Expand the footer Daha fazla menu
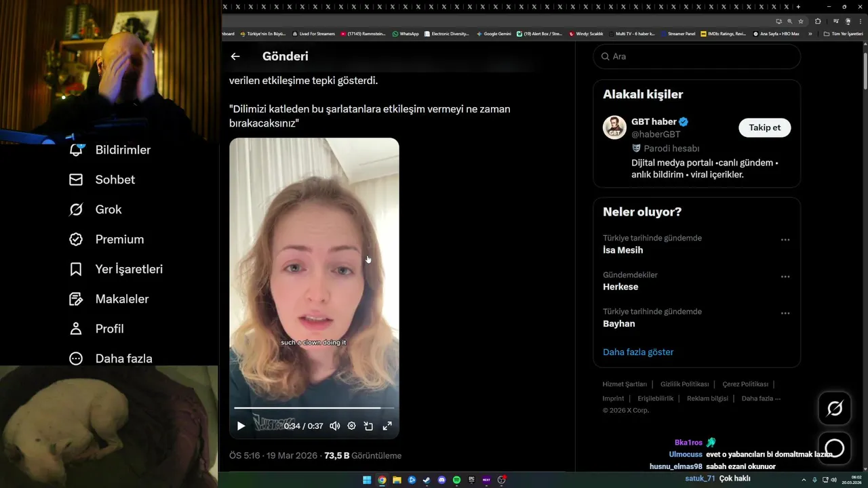The width and height of the screenshot is (868, 488). pos(761,399)
